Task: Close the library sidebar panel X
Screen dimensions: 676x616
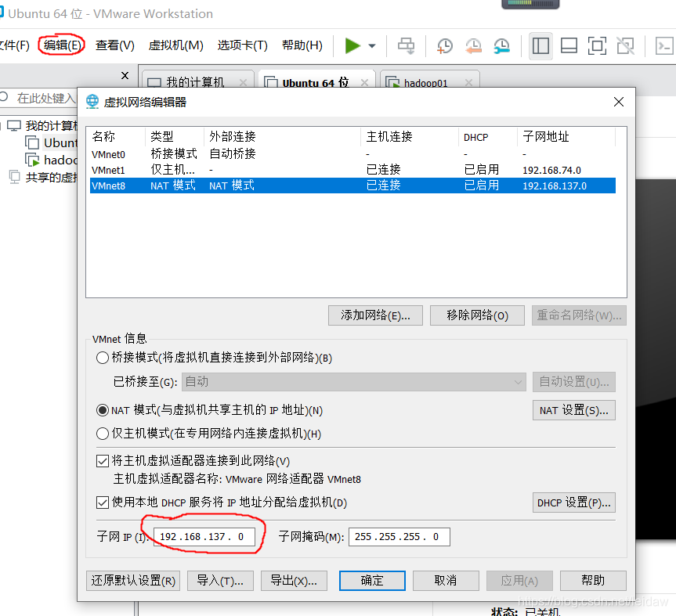Action: click(125, 75)
